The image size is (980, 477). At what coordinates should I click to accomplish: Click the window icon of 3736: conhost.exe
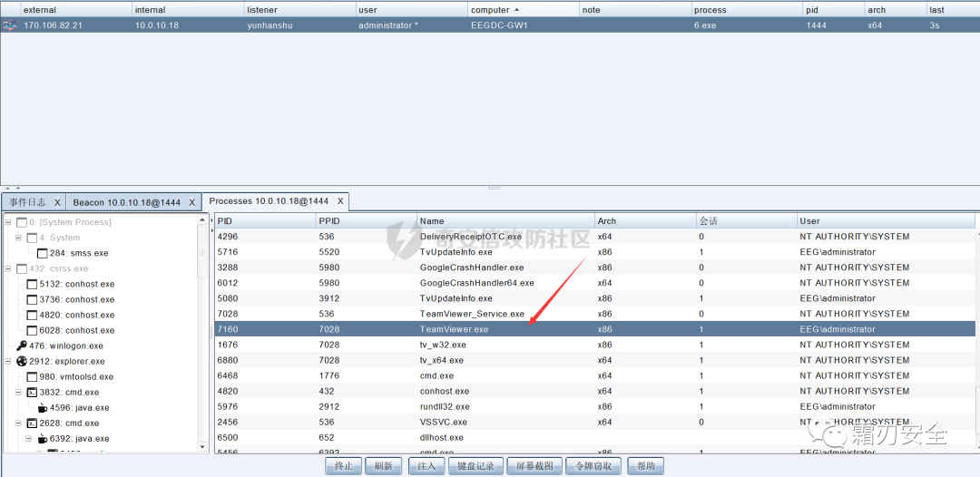[x=32, y=299]
